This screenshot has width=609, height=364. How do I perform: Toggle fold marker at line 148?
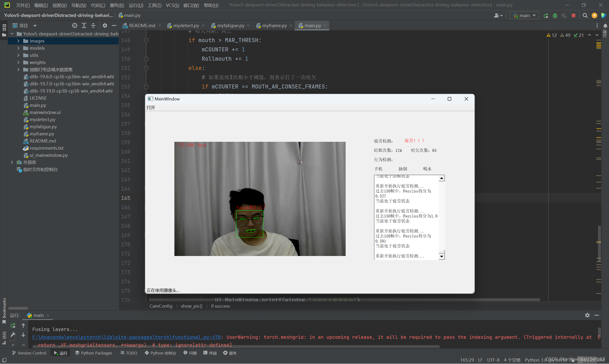[146, 40]
